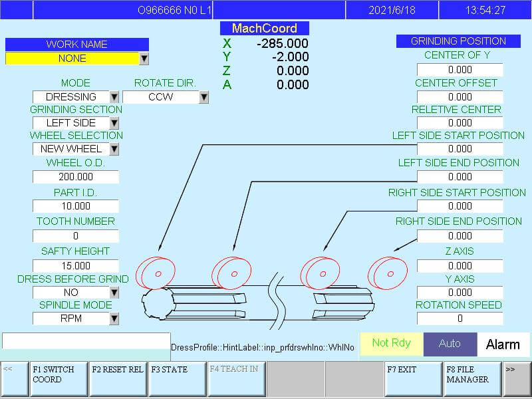Image resolution: width=532 pixels, height=399 pixels.
Task: Click the time 13:54:27 display
Action: (485, 10)
